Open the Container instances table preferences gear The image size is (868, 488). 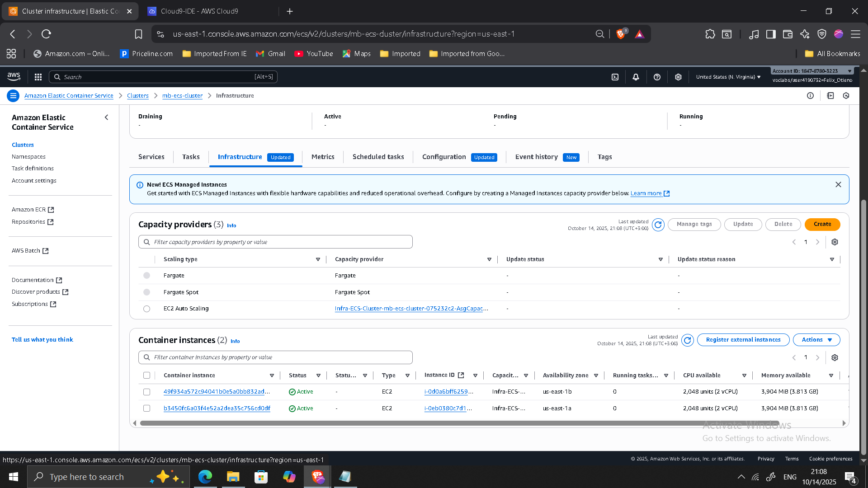tap(835, 357)
